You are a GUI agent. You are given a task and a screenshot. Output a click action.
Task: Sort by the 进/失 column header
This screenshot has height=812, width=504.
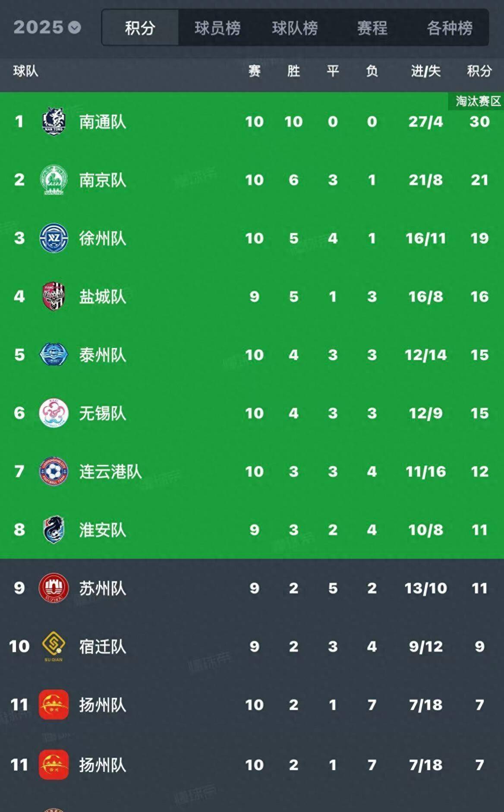[425, 71]
